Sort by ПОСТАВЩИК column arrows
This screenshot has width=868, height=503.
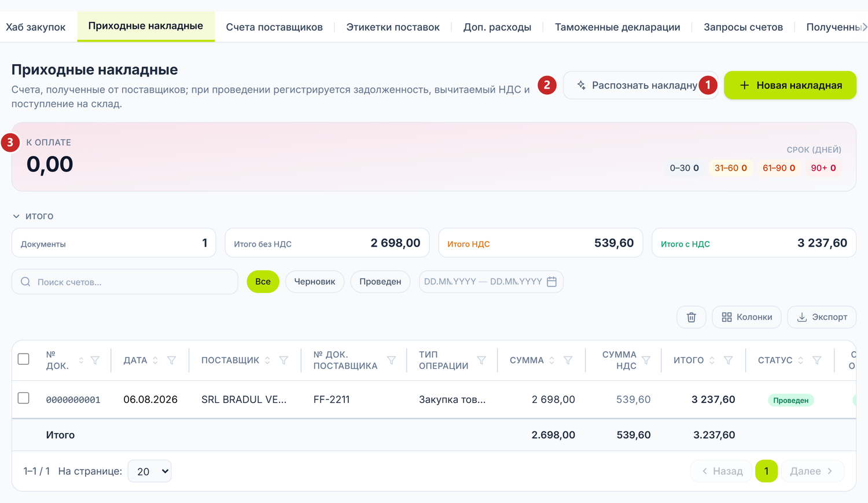(x=267, y=361)
